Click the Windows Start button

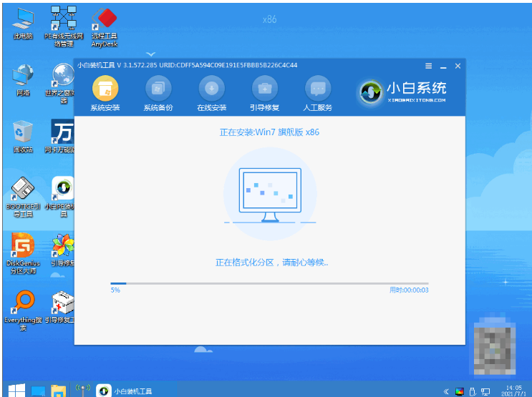coord(16,390)
